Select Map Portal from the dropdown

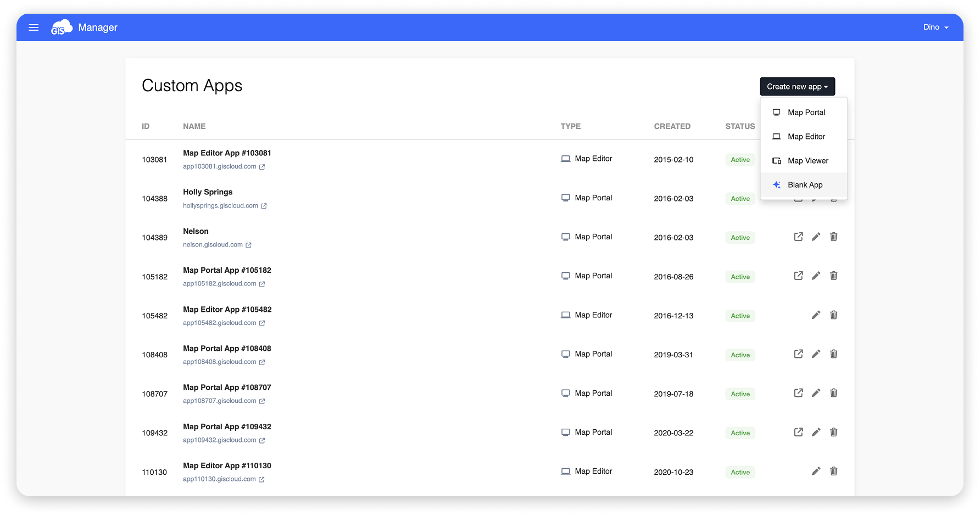tap(804, 113)
